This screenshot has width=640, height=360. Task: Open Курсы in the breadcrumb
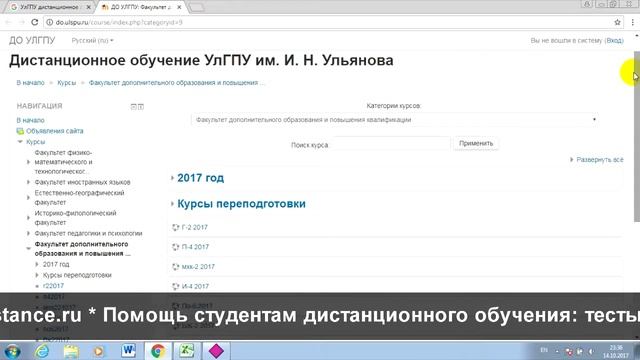(67, 83)
